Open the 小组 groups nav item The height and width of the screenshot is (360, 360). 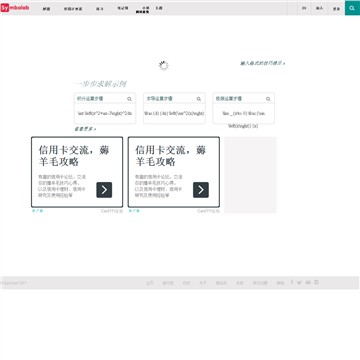145,7
